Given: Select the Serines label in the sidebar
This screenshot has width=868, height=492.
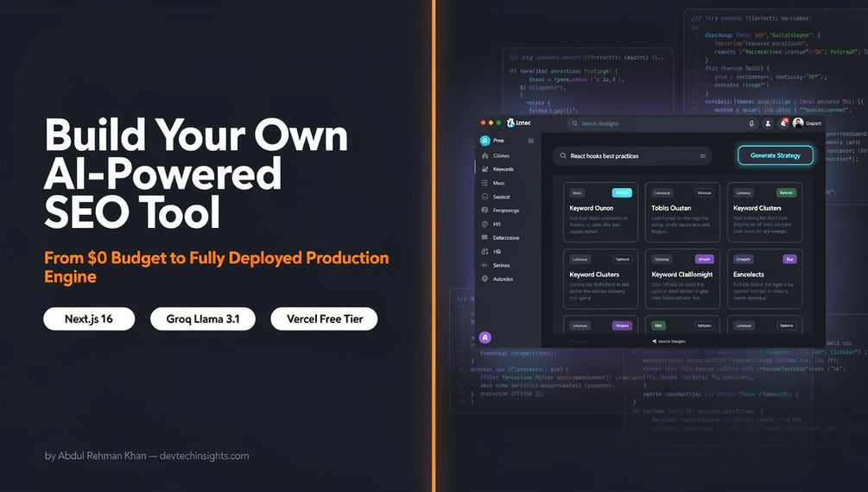Looking at the screenshot, I should point(502,266).
